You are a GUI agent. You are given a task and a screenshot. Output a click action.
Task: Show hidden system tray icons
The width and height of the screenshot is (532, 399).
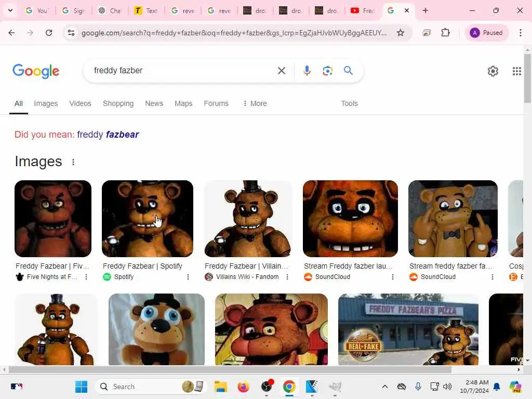pos(385,387)
